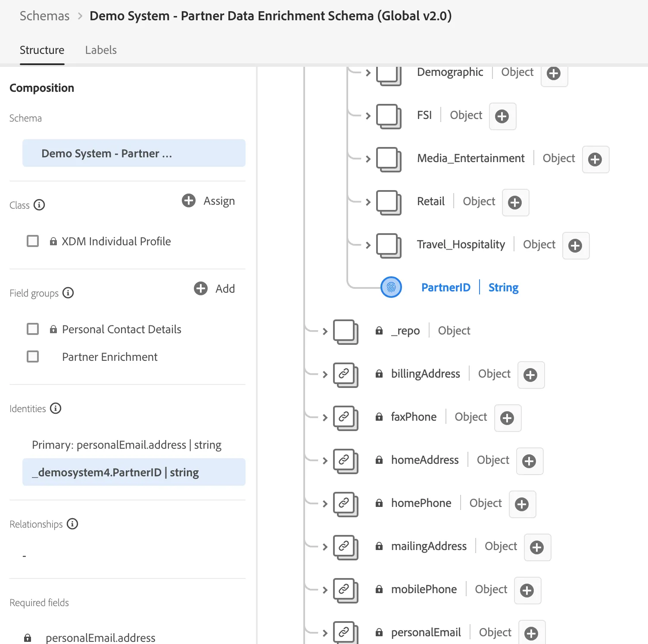Viewport: 648px width, 644px height.
Task: Toggle the _repo object checkbox
Action: pos(346,331)
